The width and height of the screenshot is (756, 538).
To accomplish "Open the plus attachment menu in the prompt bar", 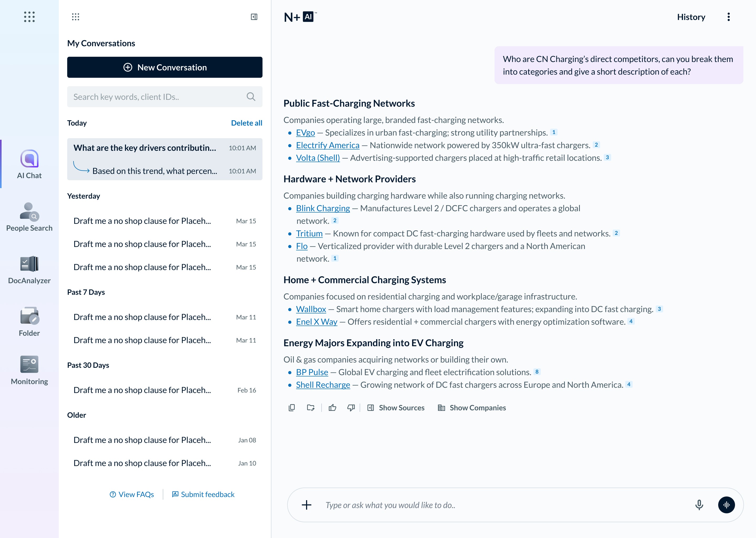I will point(307,505).
